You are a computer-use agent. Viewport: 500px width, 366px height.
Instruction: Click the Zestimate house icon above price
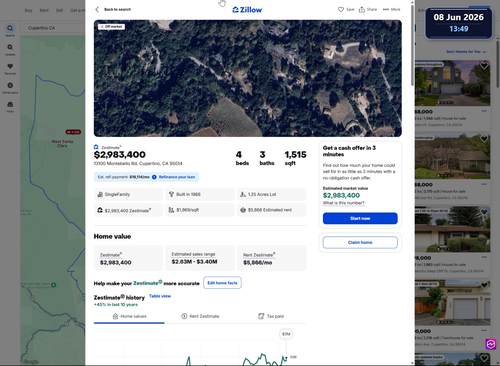pos(96,147)
